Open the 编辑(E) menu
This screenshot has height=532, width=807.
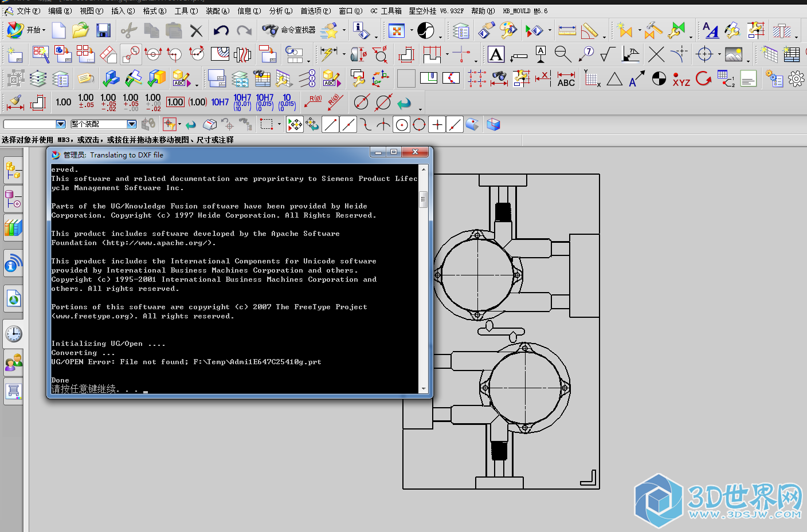pyautogui.click(x=60, y=11)
